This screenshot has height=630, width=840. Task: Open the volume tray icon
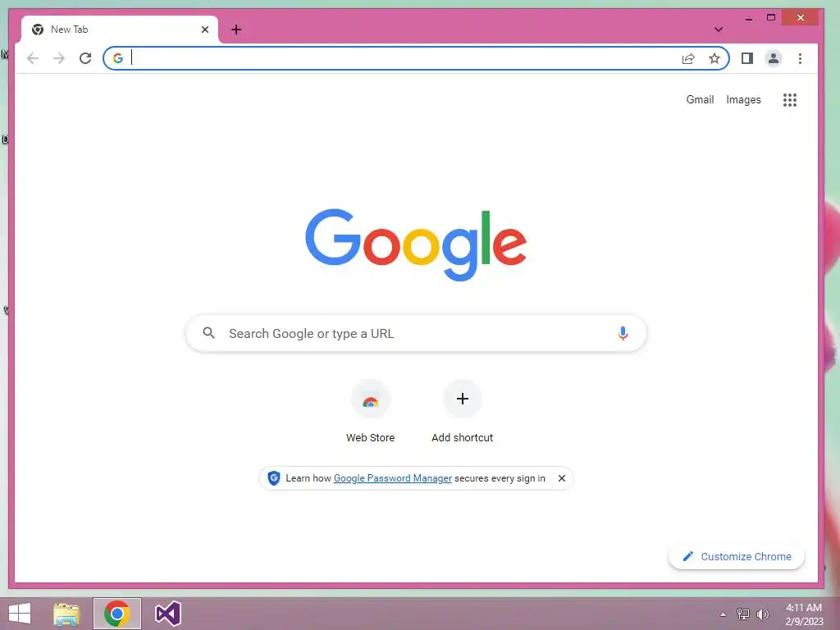click(762, 614)
